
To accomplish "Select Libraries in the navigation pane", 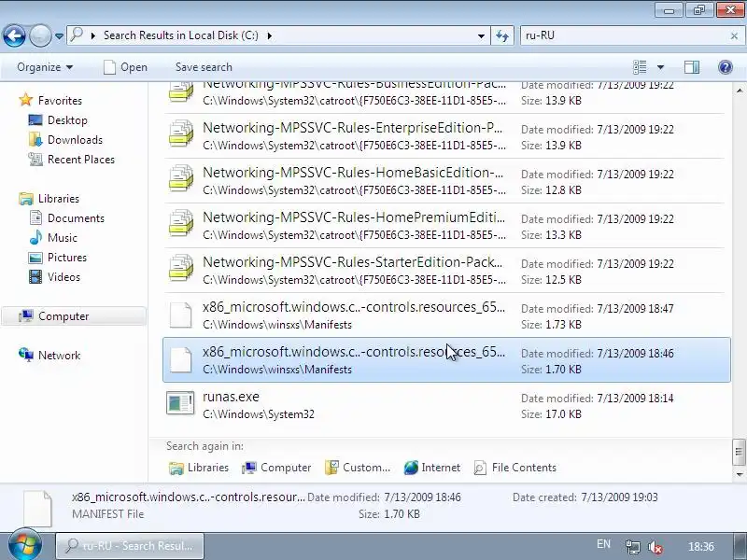I will click(x=59, y=199).
